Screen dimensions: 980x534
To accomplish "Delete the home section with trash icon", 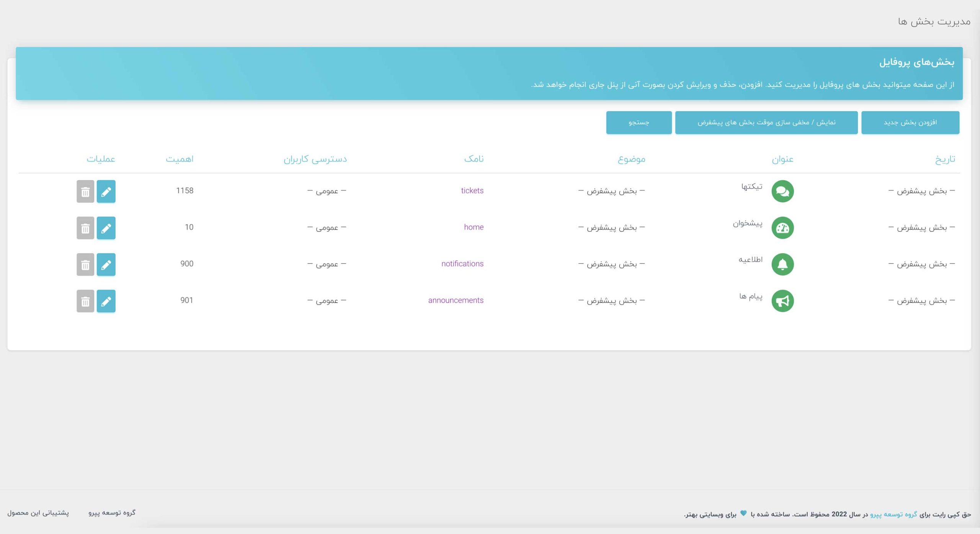I will 85,228.
